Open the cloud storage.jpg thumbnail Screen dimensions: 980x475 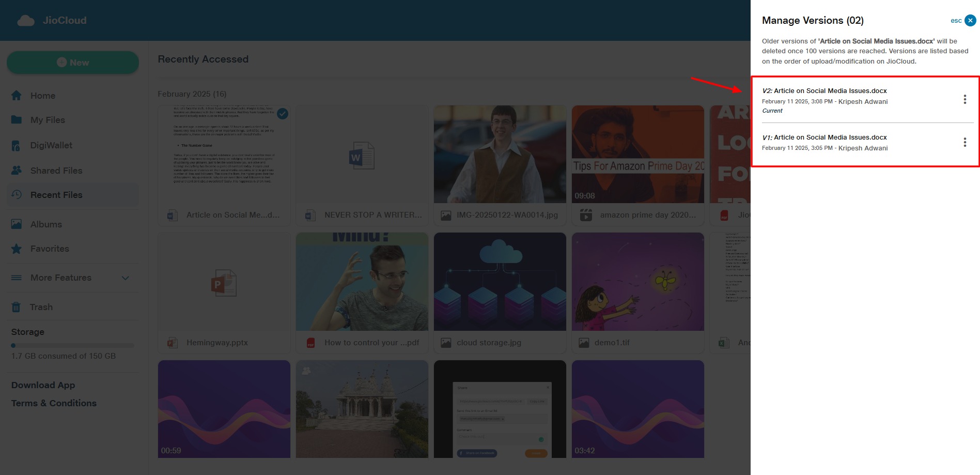pos(500,282)
